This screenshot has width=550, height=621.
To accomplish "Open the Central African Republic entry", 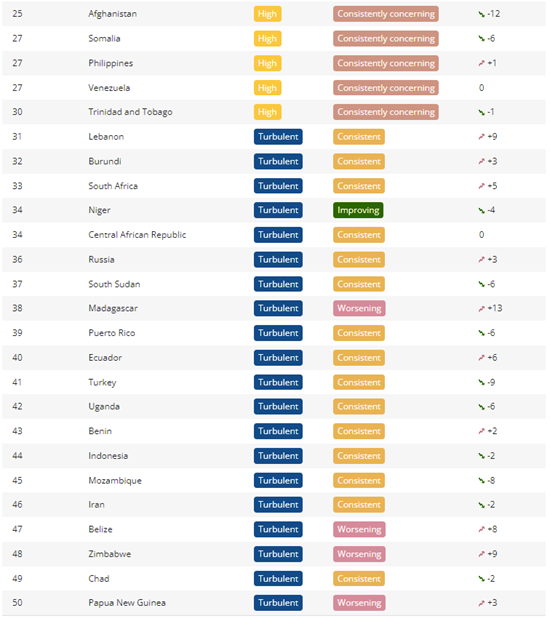I will pyautogui.click(x=137, y=235).
